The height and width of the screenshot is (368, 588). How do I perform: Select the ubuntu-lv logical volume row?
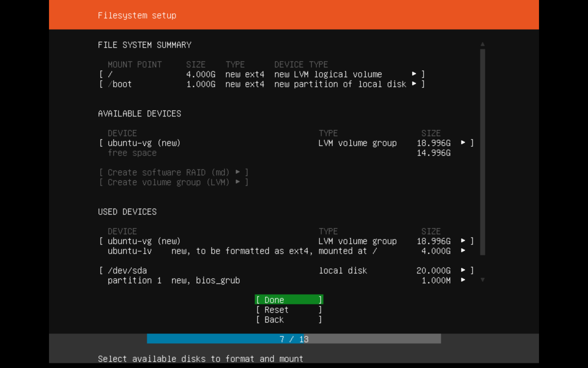click(x=286, y=251)
